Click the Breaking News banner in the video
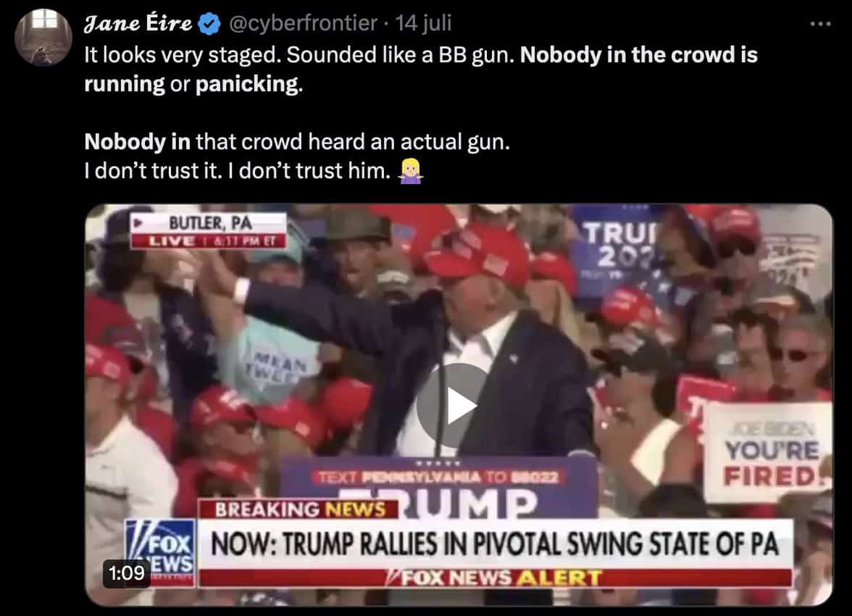Screen dimensions: 852x616 tap(300, 509)
